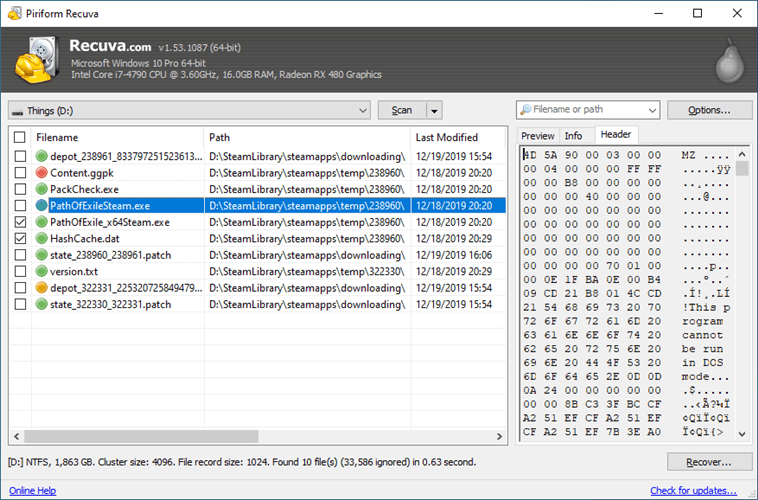
Task: Click the hex view scroll up arrow
Action: [742, 154]
